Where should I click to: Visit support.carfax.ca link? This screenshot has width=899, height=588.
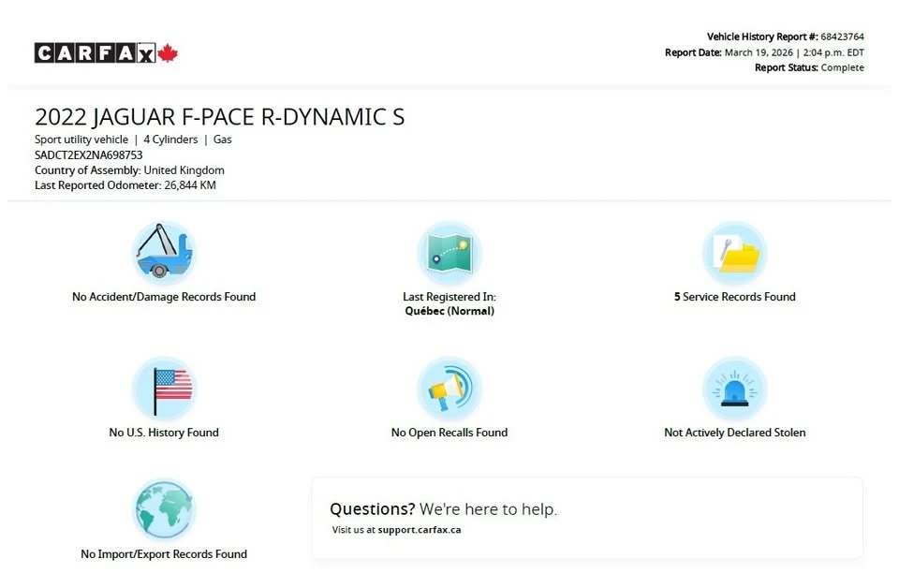point(420,530)
